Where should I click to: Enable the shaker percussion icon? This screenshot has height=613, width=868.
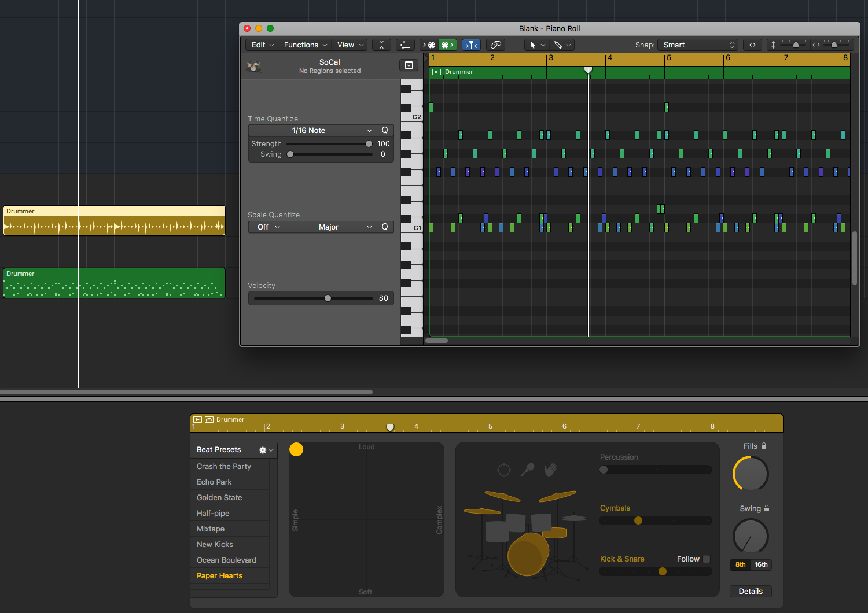click(527, 470)
